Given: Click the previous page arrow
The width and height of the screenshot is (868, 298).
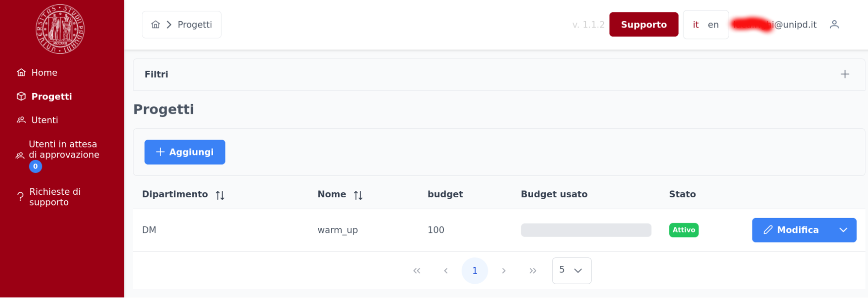Looking at the screenshot, I should (x=446, y=271).
